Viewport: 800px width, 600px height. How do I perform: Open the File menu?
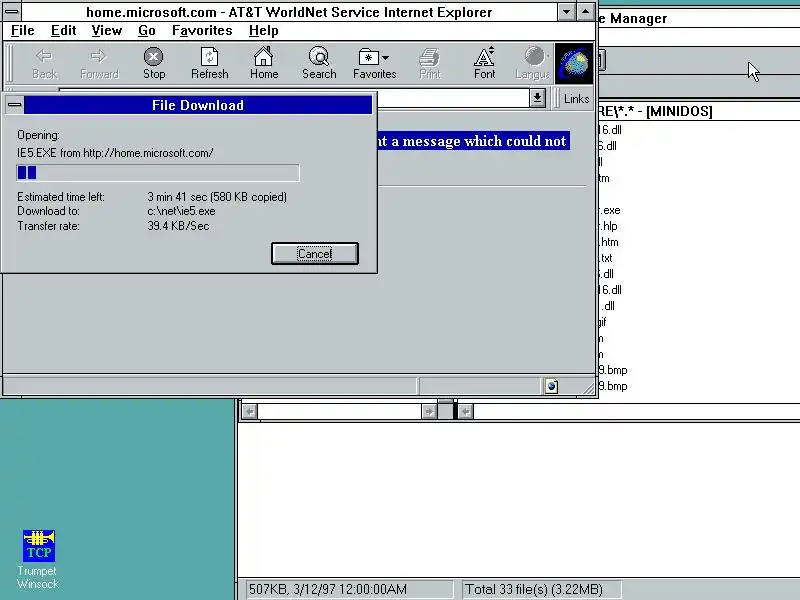(x=22, y=31)
